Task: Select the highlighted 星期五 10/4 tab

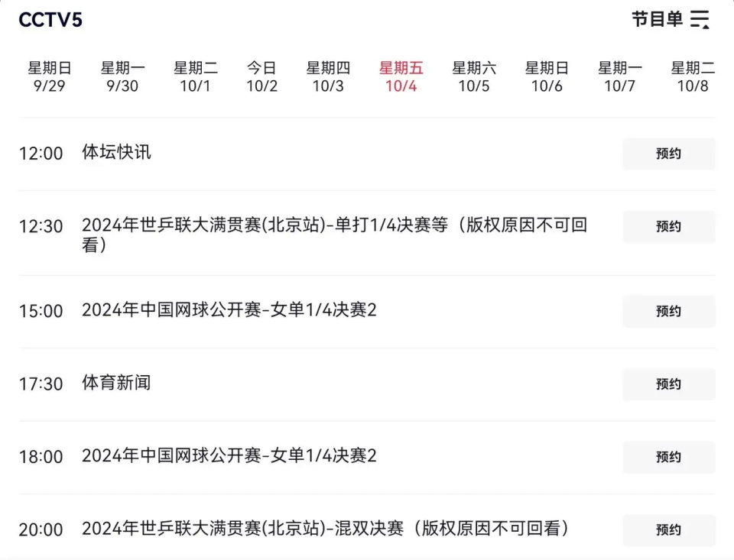Action: coord(401,77)
